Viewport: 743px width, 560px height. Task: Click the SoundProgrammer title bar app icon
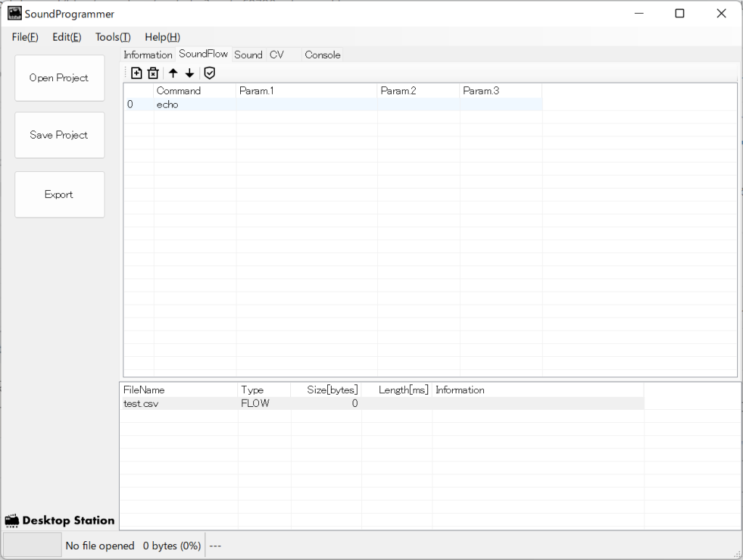coord(15,14)
